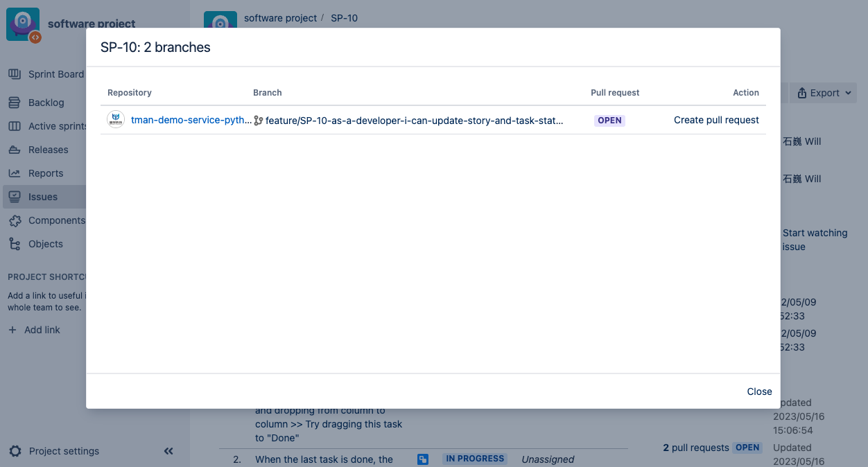Open Active sprints in the sidebar

coord(58,126)
